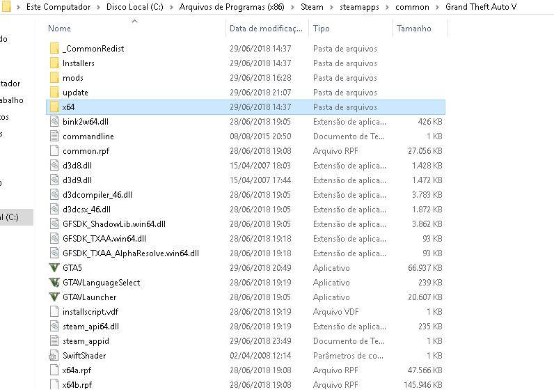Go to common in breadcrumb path

[x=412, y=7]
